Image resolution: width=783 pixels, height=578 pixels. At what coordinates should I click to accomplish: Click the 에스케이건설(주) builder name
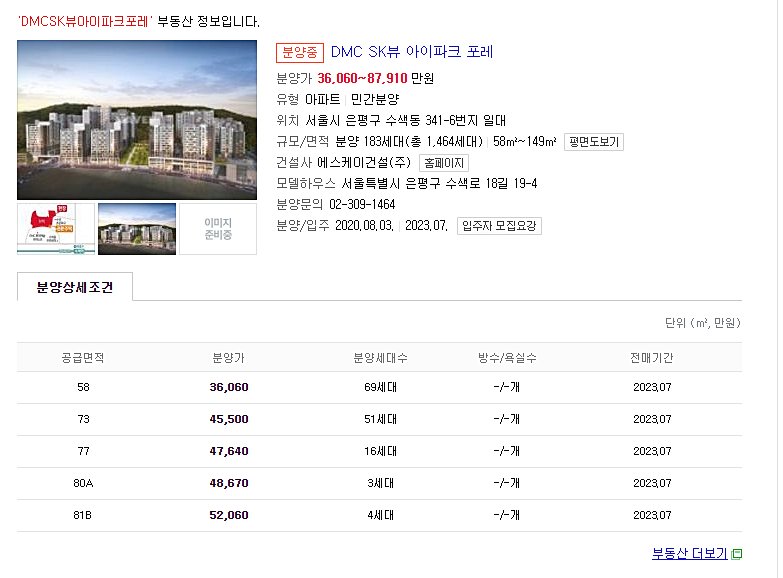[364, 162]
